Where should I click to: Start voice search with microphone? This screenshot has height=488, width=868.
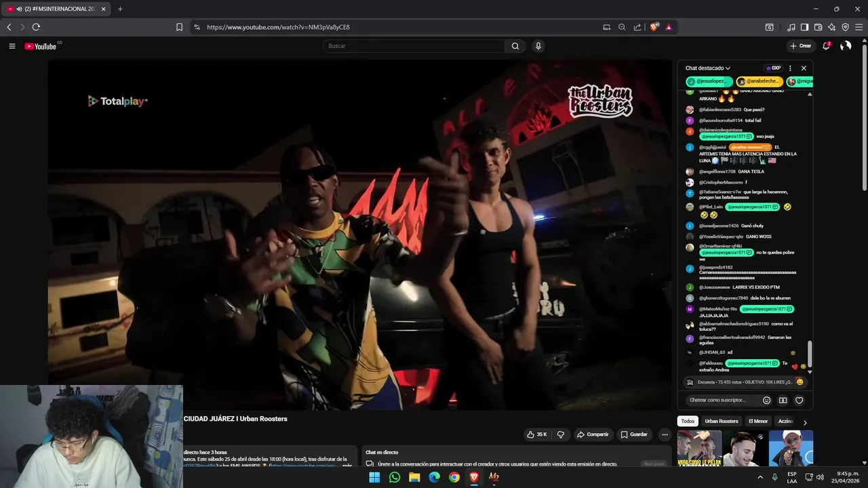click(538, 46)
